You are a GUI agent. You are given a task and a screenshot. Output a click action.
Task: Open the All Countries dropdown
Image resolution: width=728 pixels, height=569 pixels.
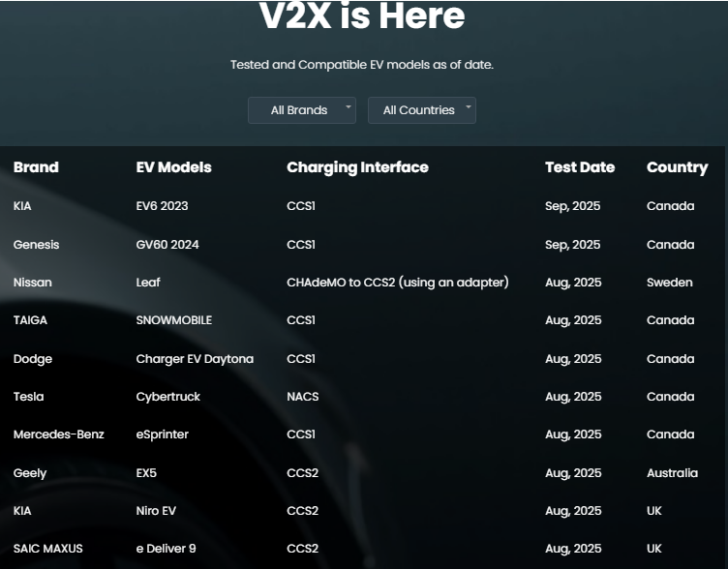tap(419, 110)
